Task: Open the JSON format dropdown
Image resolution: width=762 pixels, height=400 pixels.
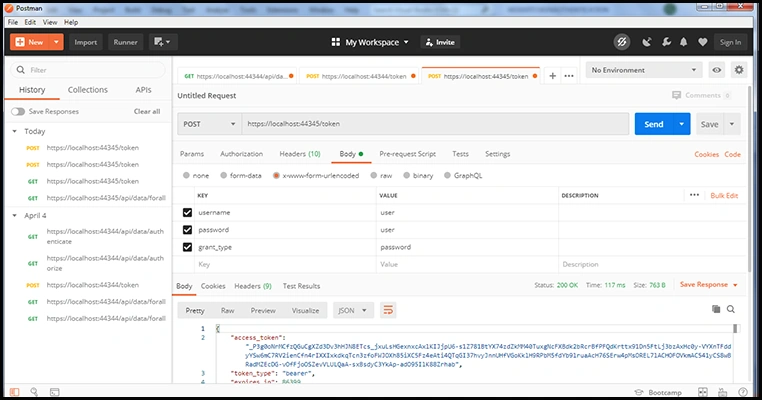Action: [353, 310]
